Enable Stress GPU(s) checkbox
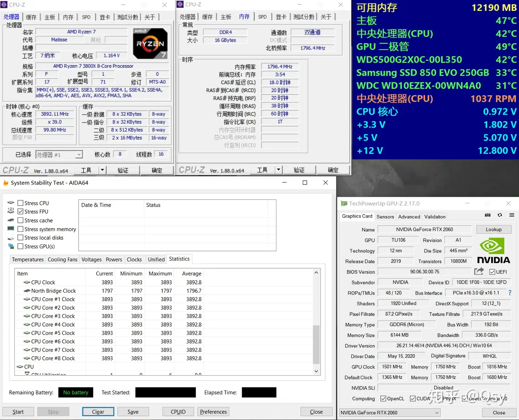 (21, 246)
